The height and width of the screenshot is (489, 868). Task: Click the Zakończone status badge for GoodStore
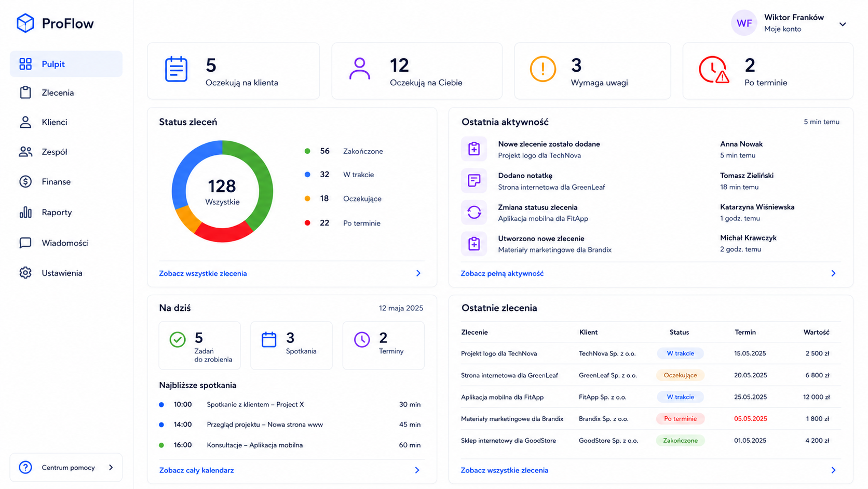point(680,441)
